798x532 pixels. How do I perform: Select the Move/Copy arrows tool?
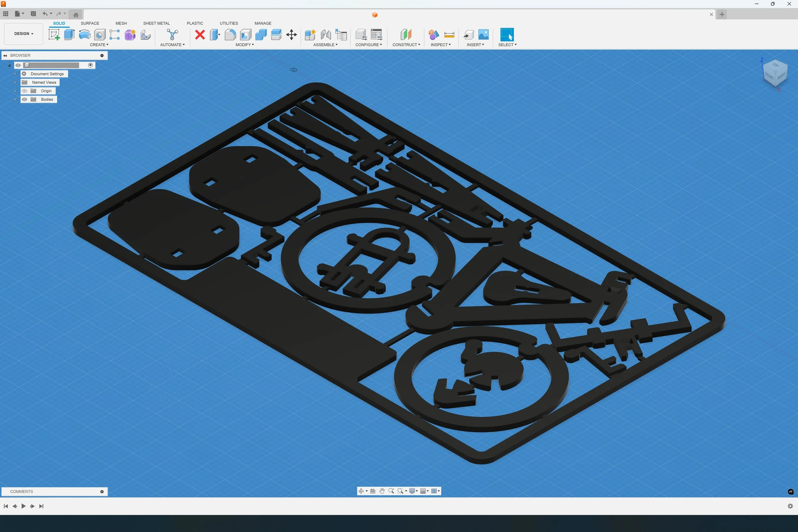tap(291, 34)
